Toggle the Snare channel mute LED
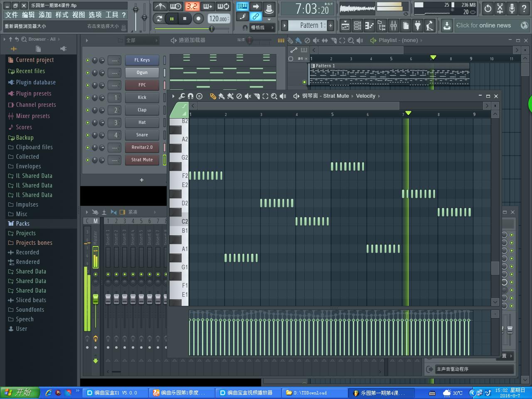Screen dimensions: 532x399 pyautogui.click(x=88, y=135)
